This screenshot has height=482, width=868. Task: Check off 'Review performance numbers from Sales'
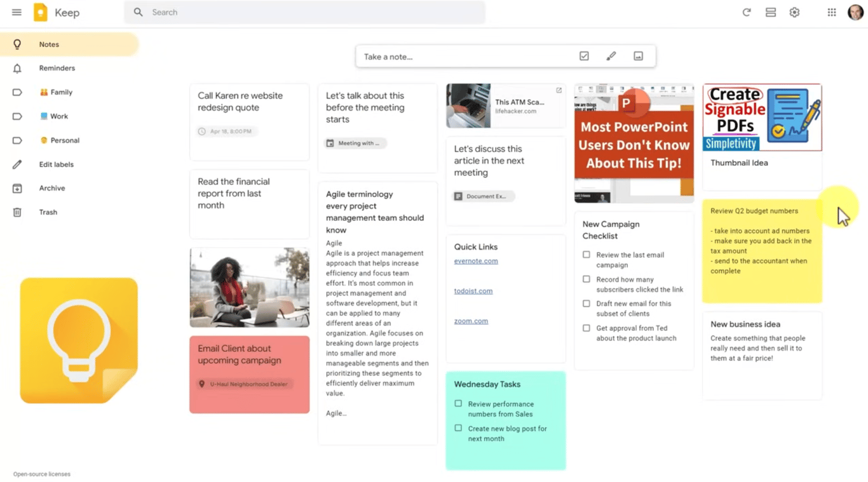point(458,403)
